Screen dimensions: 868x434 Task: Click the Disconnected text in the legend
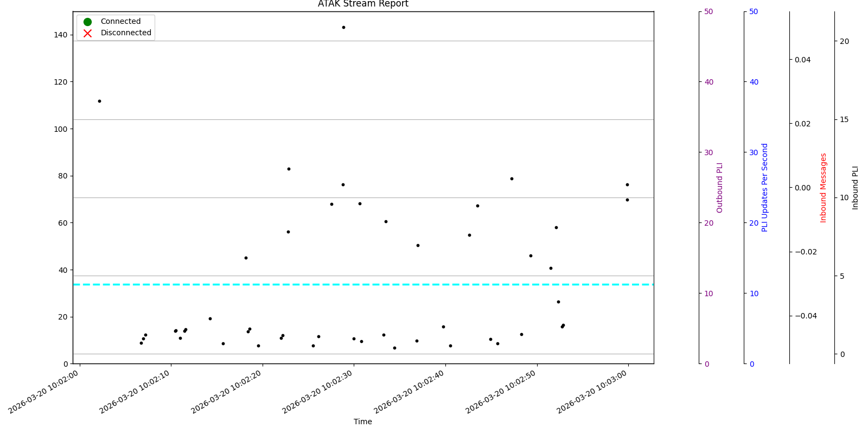(126, 33)
